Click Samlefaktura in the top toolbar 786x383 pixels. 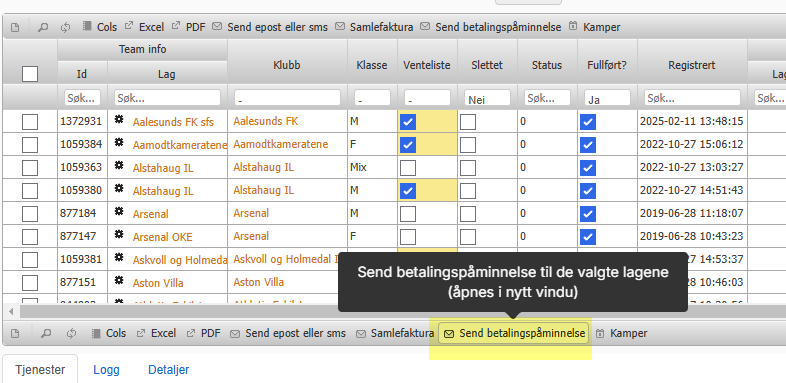pyautogui.click(x=374, y=27)
